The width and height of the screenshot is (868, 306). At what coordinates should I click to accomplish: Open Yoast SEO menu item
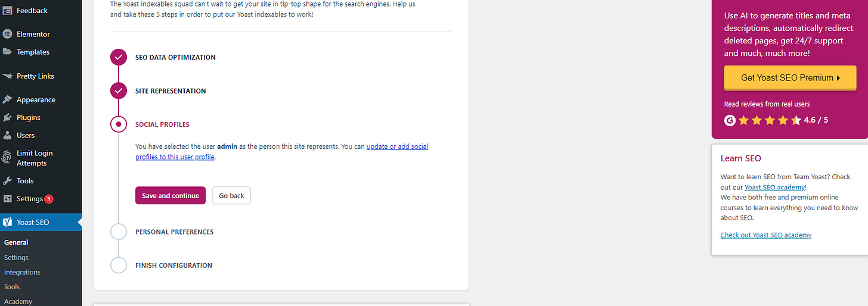pos(41,222)
